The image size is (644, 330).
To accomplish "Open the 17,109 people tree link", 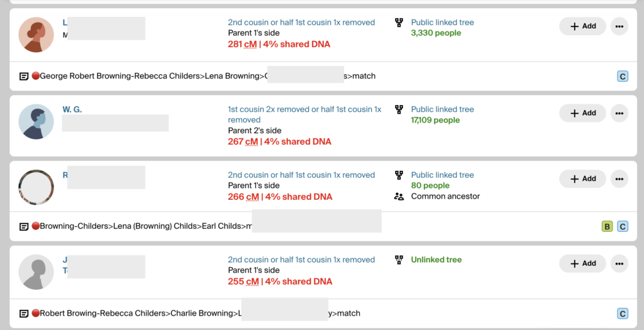I will click(x=435, y=120).
